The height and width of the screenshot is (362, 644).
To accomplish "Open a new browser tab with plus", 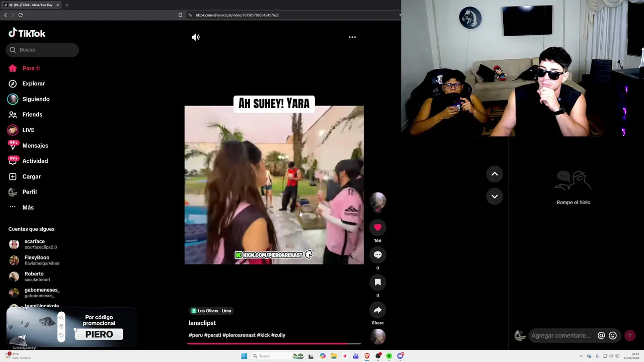I will [66, 5].
